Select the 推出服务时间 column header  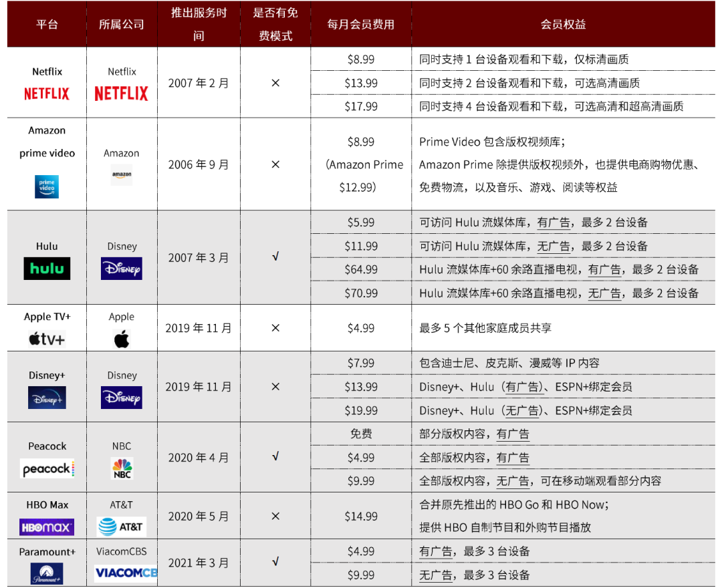(199, 24)
